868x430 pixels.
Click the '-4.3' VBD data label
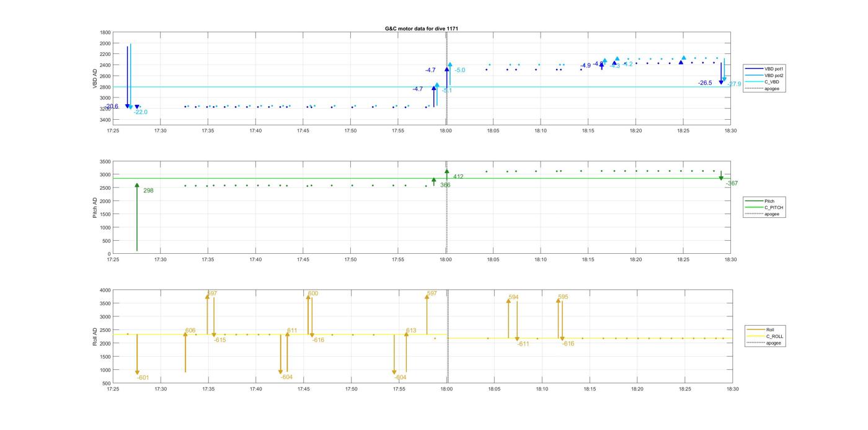(614, 66)
